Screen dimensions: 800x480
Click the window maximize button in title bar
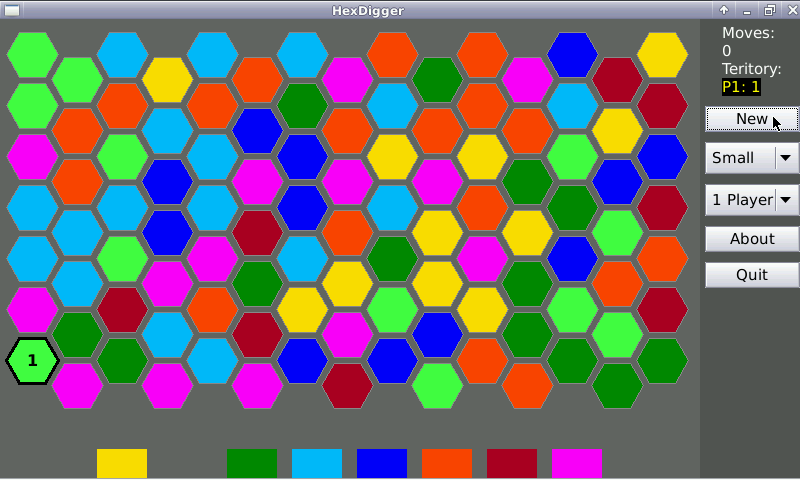[769, 10]
